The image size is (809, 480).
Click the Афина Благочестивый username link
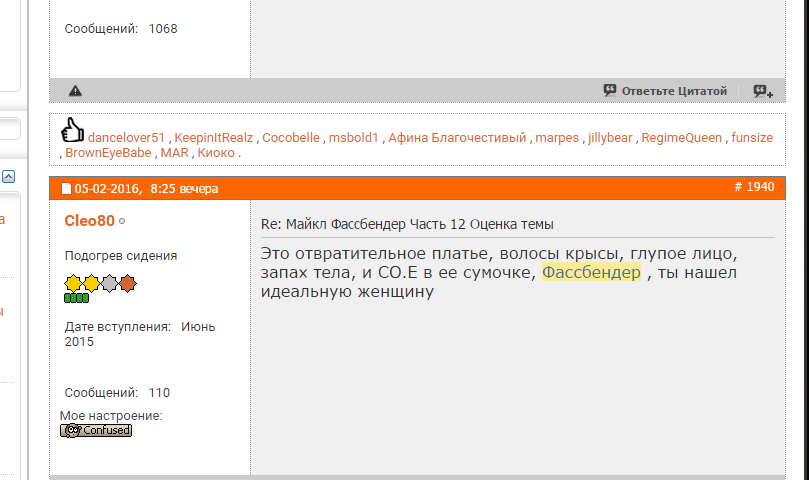click(x=457, y=138)
